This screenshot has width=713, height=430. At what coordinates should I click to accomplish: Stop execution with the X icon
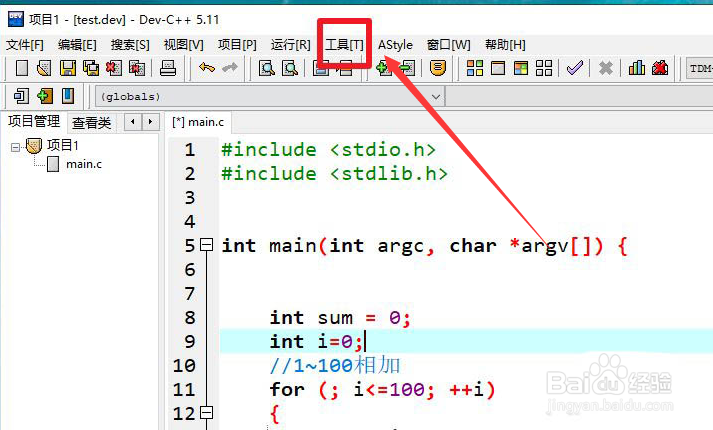606,68
